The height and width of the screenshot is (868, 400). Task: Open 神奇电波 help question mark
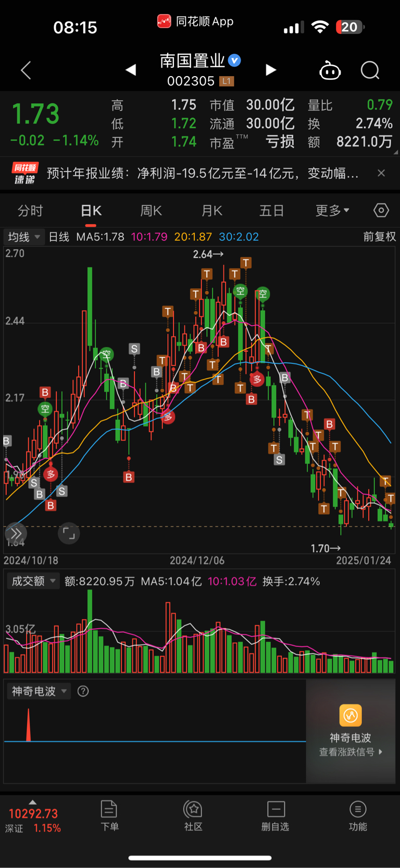pos(83,691)
